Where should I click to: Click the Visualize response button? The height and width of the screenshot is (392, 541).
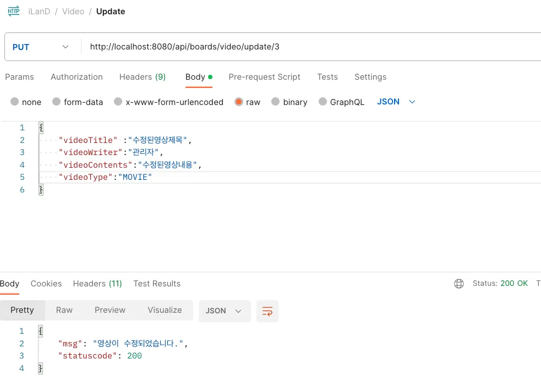tap(165, 310)
